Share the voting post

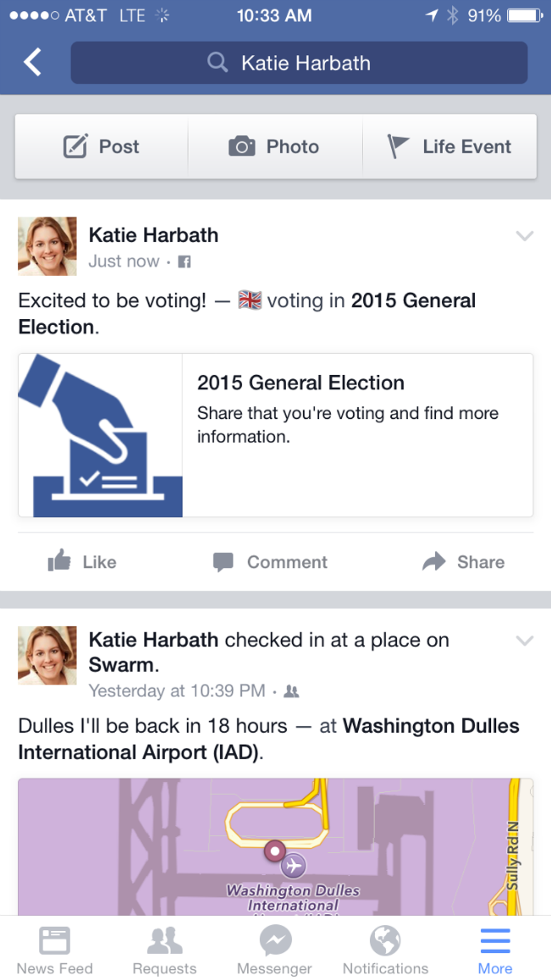463,562
